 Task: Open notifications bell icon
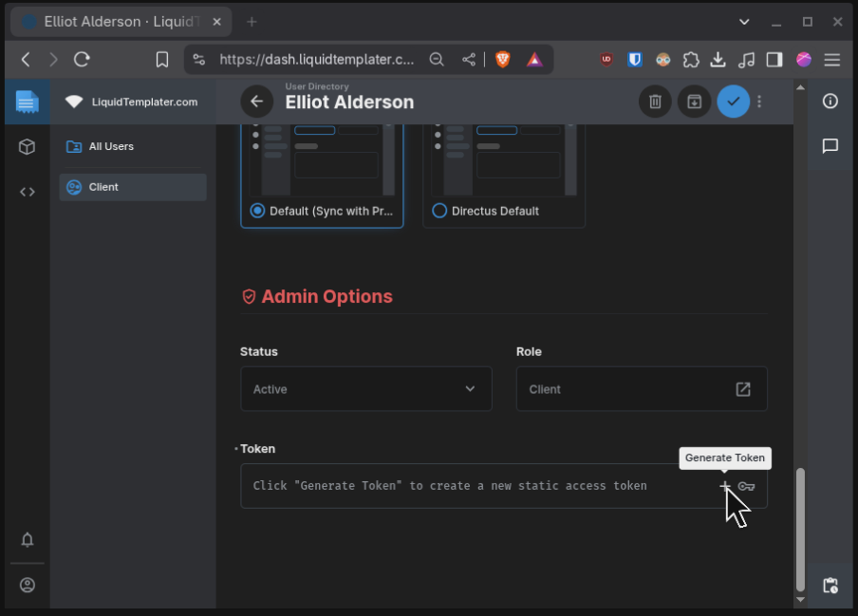[x=28, y=539]
